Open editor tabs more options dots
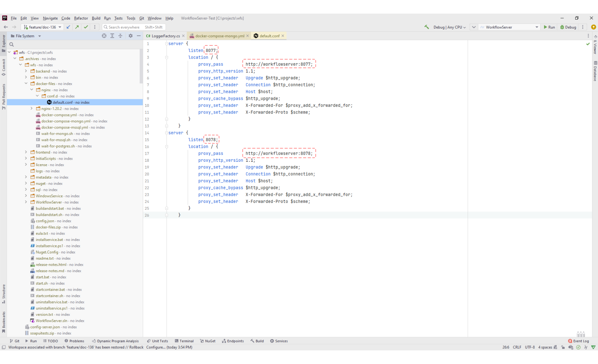 pyautogui.click(x=588, y=36)
